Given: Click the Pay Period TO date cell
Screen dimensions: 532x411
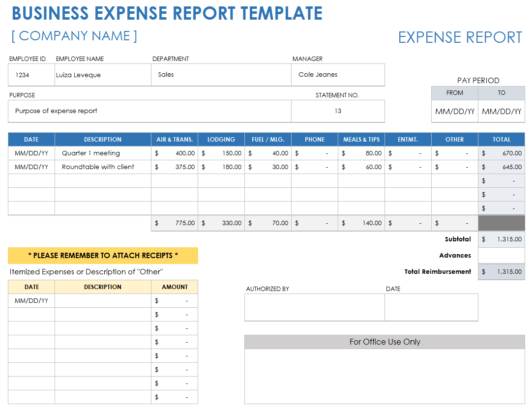Looking at the screenshot, I should click(x=501, y=112).
